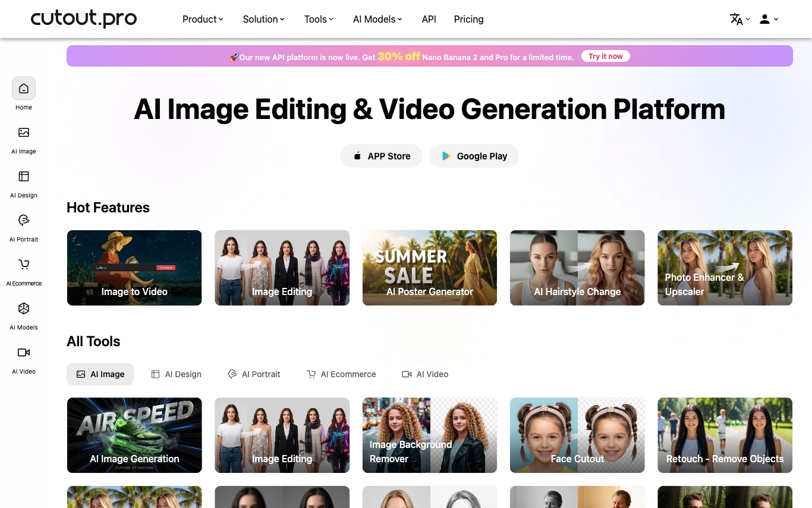This screenshot has height=508, width=812.
Task: Open AI Image from the left sidebar
Action: [x=24, y=133]
